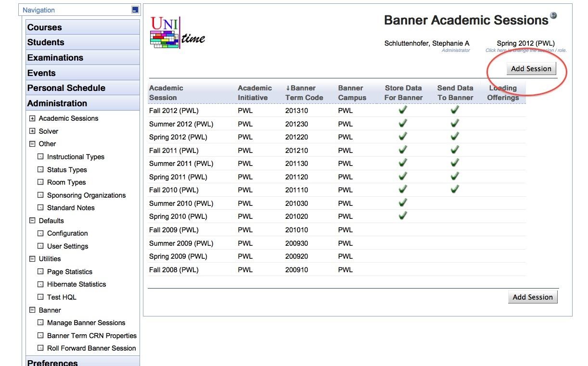The height and width of the screenshot is (366, 588).
Task: Sort by Store Data For Banner header
Action: (x=403, y=93)
